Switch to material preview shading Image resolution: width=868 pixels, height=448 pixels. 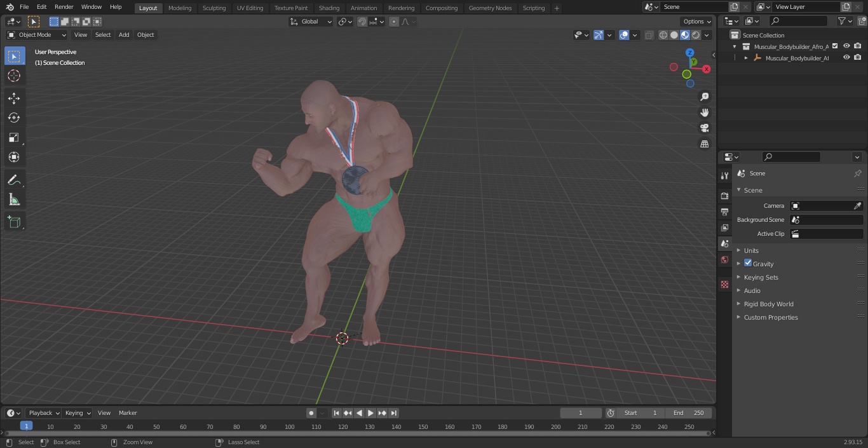click(685, 35)
